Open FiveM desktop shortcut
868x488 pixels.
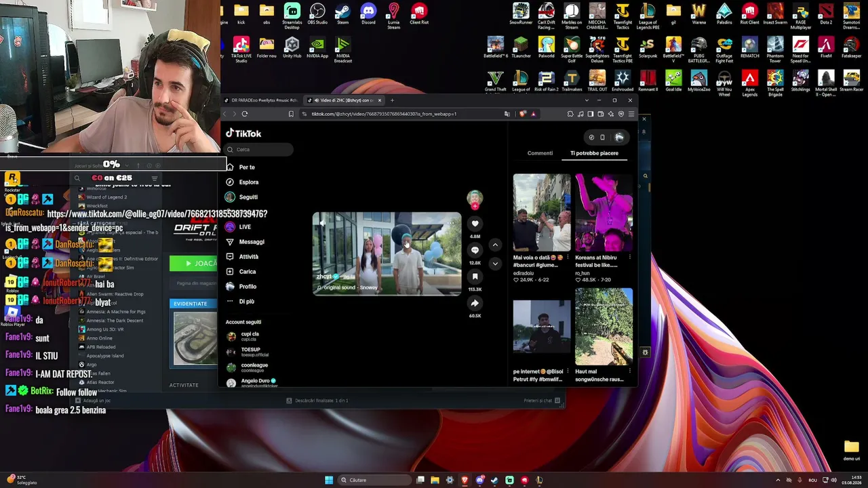(x=826, y=48)
